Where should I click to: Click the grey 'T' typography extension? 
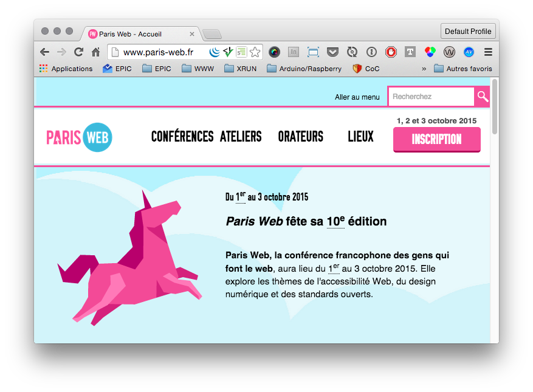pos(410,52)
